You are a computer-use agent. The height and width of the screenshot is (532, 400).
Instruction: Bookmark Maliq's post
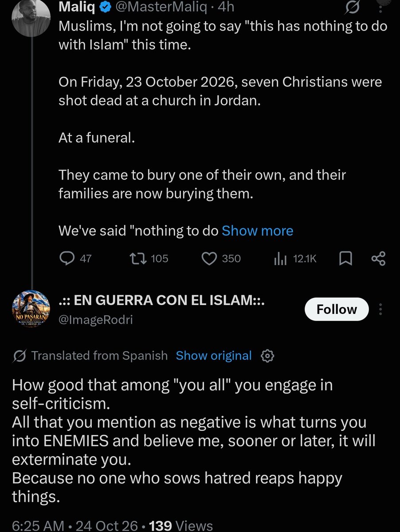[345, 258]
